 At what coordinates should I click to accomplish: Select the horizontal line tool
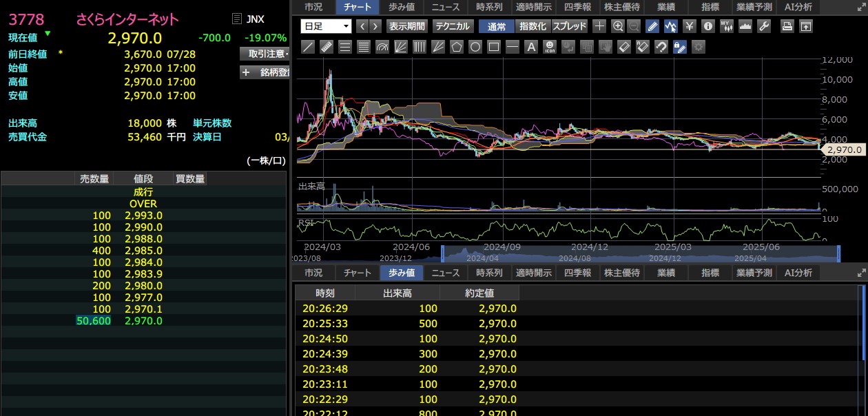point(512,47)
